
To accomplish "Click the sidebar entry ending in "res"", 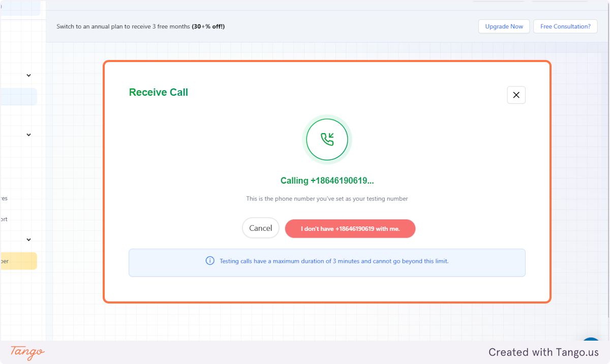I will click(x=4, y=198).
